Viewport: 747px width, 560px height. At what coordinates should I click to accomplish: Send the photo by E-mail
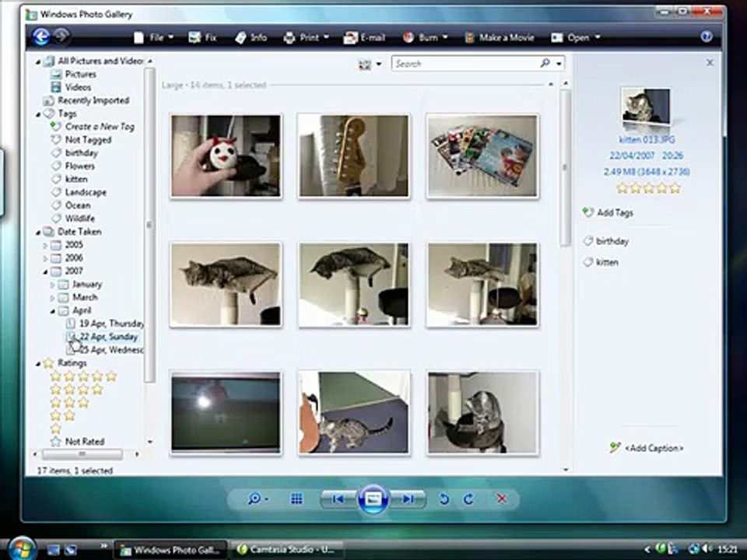364,37
